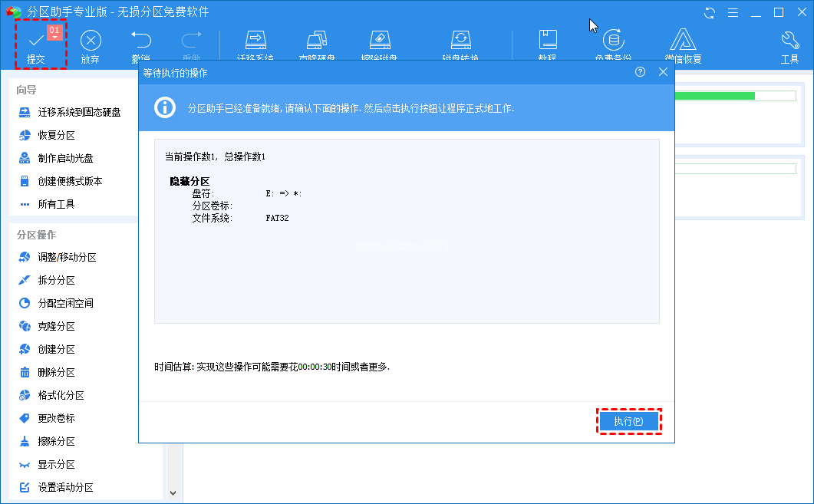The image size is (814, 504).
Task: Open 微信恢复 WeChat recovery
Action: pyautogui.click(x=683, y=41)
